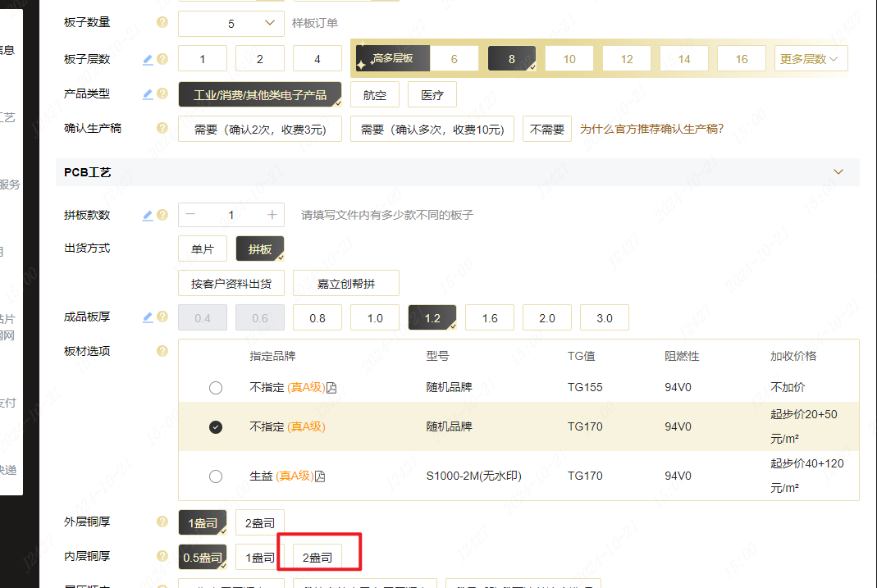877x588 pixels.
Task: Click help icon next to 确认生产稿
Action: (x=162, y=129)
